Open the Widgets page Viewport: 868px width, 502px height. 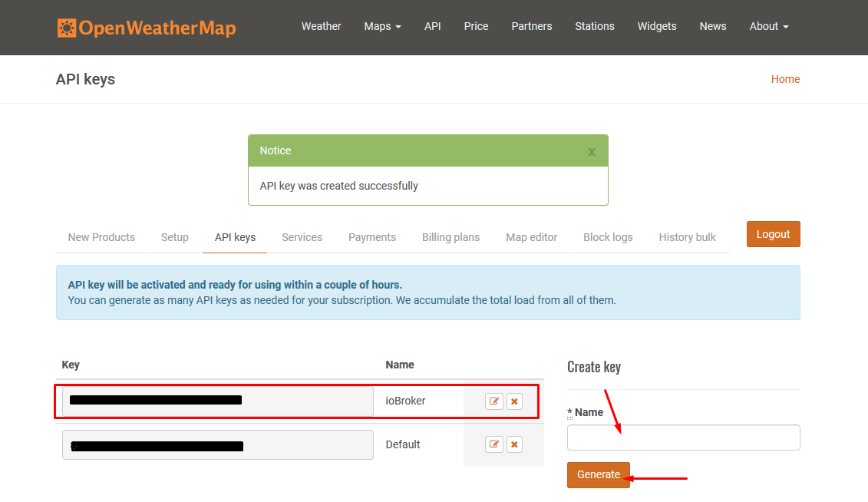[x=656, y=27]
